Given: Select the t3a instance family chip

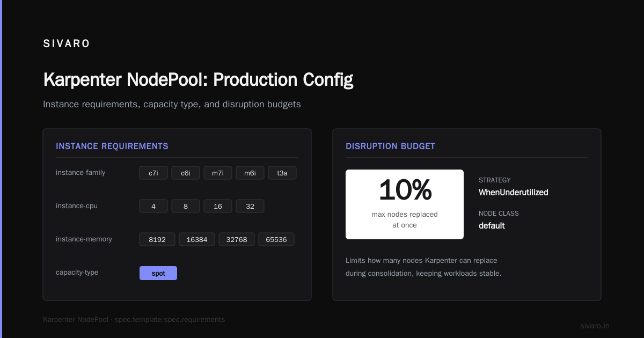Looking at the screenshot, I should [x=282, y=173].
